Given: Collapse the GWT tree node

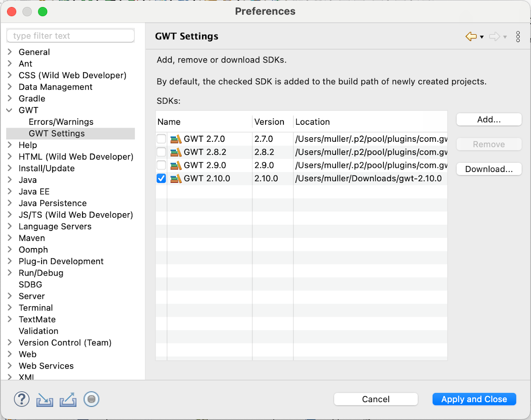Looking at the screenshot, I should coord(10,110).
